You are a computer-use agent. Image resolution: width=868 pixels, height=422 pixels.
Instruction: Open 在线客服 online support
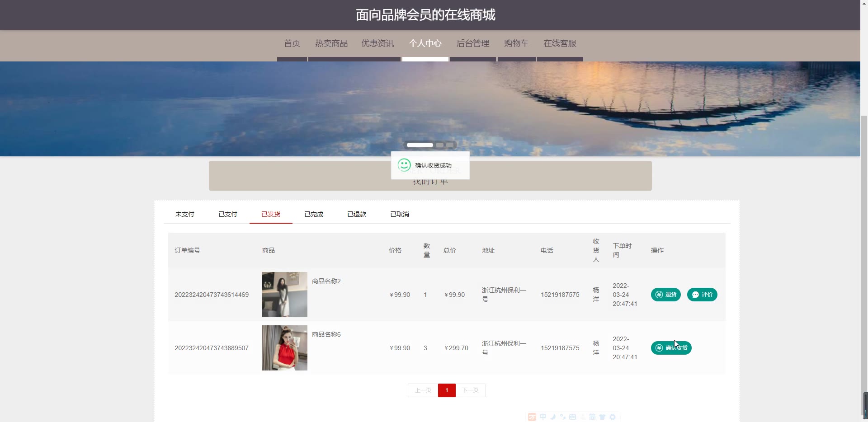pos(560,43)
